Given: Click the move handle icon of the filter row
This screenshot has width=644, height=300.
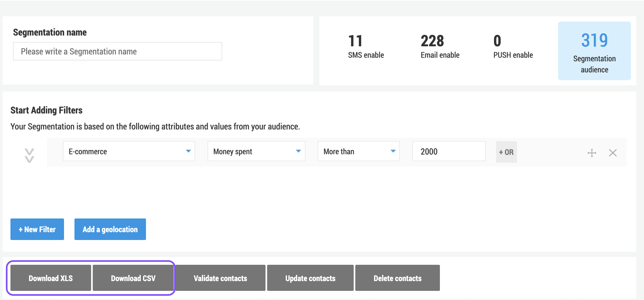Looking at the screenshot, I should (592, 153).
